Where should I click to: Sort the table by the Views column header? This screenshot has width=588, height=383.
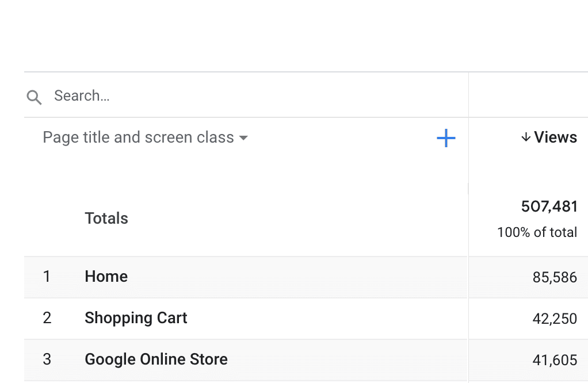(x=555, y=137)
